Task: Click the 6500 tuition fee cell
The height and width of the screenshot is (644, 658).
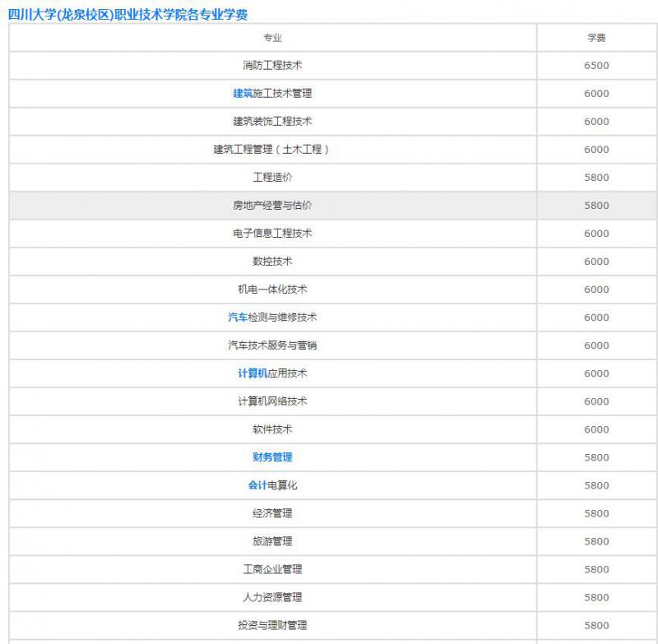Action: point(595,64)
